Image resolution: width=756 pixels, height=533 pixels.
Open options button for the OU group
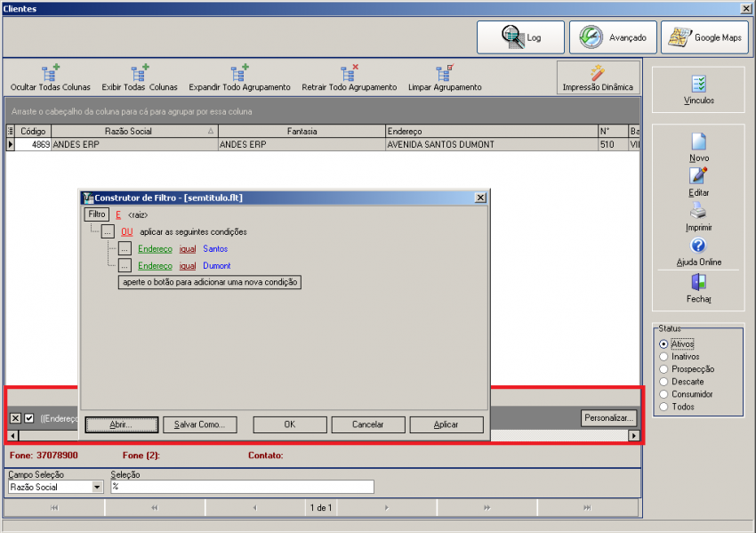[108, 232]
